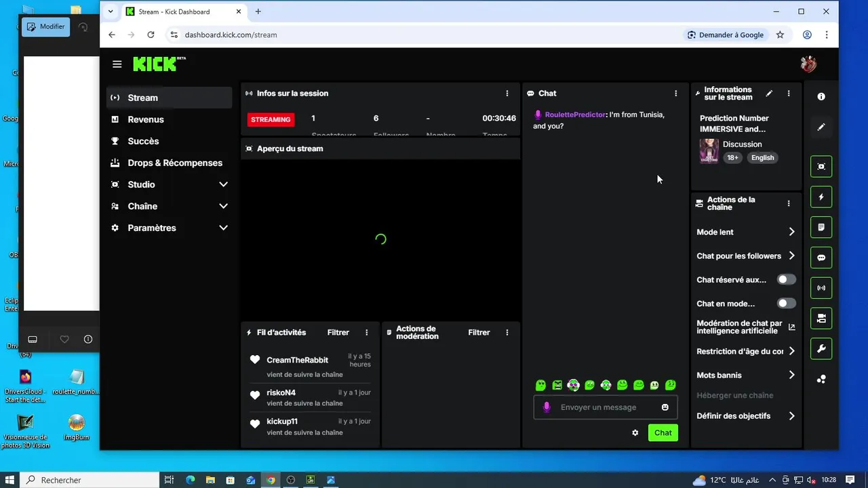Open a new browser tab

click(x=258, y=12)
